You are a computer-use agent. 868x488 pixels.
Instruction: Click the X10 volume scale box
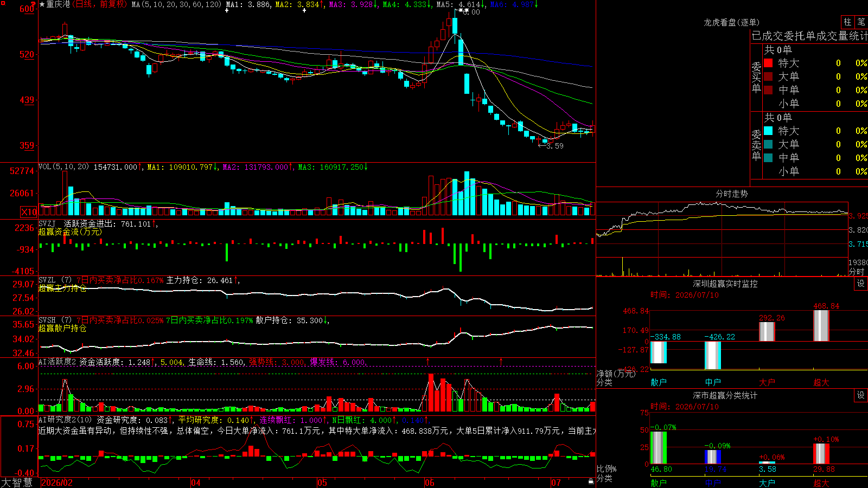coord(29,212)
